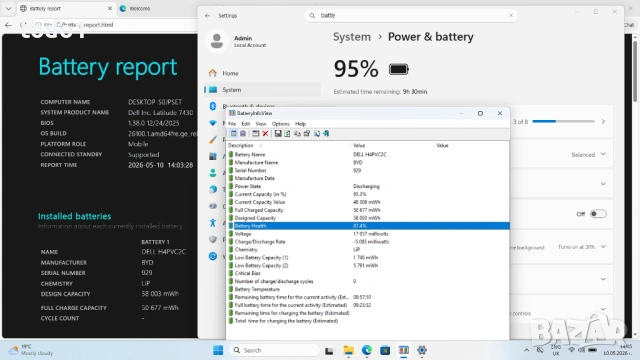Click the find icon in BatteryInfoView toolbar
640x360 pixels.
tap(317, 133)
